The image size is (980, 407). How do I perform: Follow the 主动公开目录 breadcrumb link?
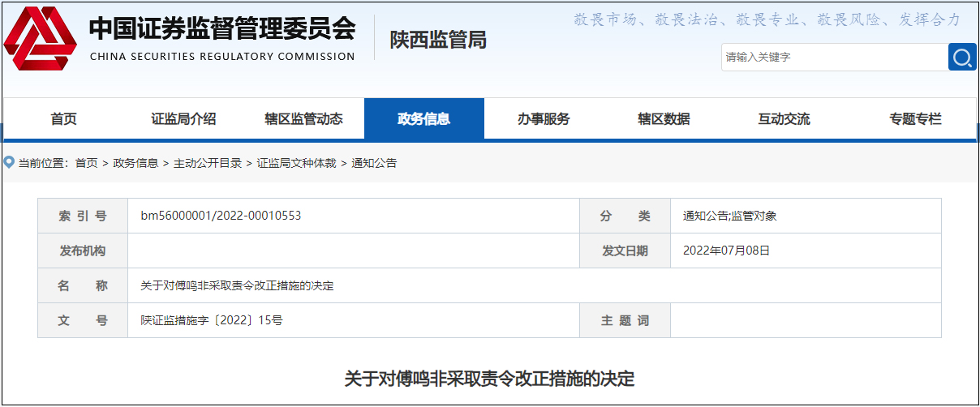[x=208, y=163]
